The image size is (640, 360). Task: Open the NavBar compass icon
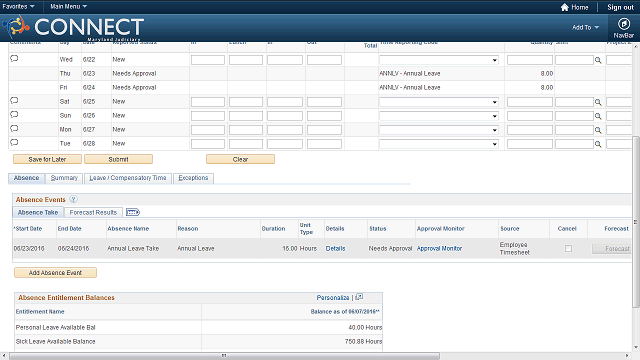click(623, 24)
